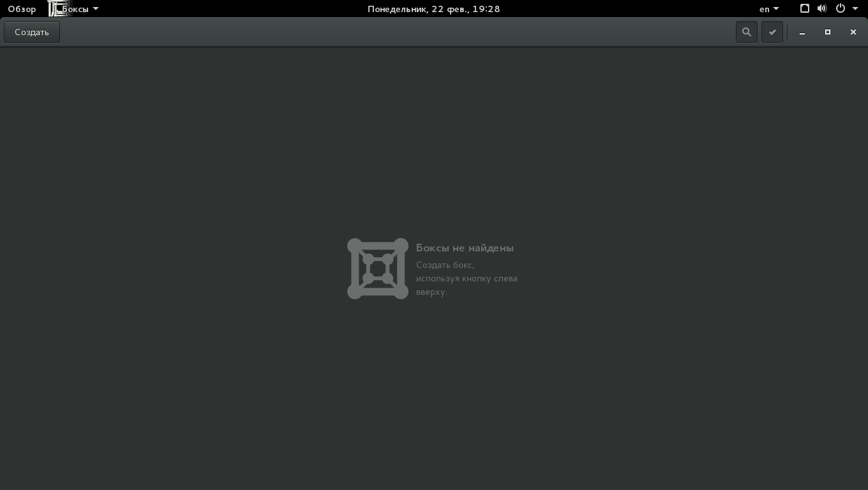Open the en keyboard layout dropdown
Screen dimensions: 868x490
[x=769, y=9]
